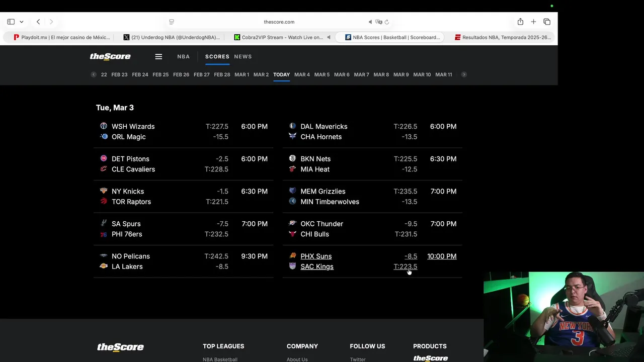
Task: Switch to the Cobra2VIP Stream tab
Action: click(280, 37)
